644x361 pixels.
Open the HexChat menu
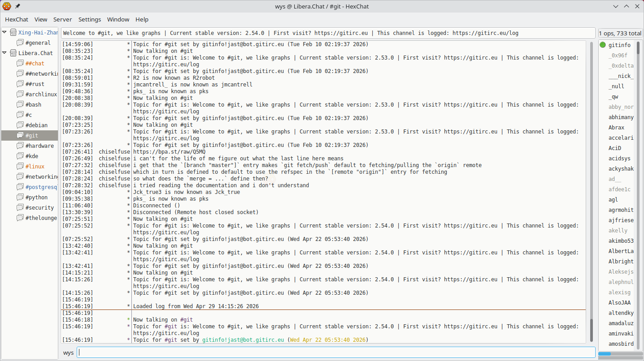click(x=17, y=20)
